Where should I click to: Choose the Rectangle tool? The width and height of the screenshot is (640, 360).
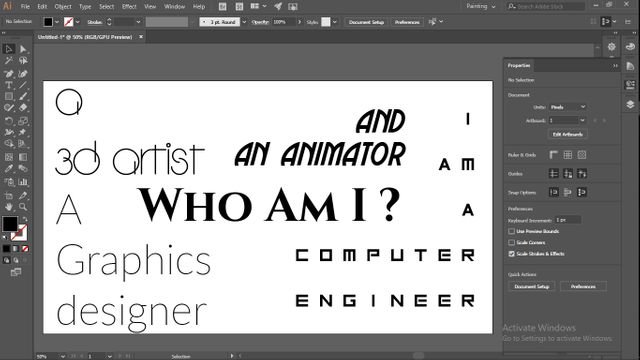pyautogui.click(x=9, y=97)
